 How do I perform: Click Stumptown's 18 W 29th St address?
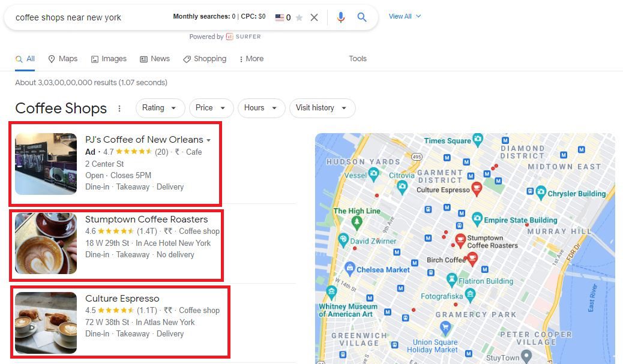(x=107, y=243)
